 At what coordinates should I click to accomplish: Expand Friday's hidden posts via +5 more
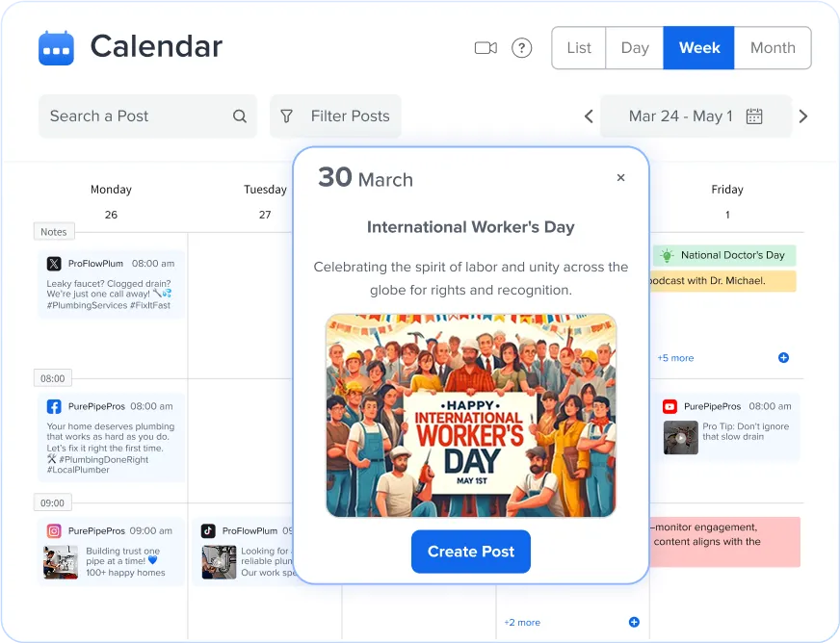click(675, 358)
